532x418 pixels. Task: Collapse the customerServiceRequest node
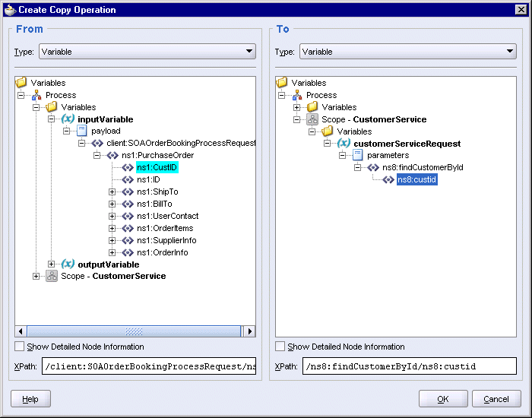coord(327,144)
